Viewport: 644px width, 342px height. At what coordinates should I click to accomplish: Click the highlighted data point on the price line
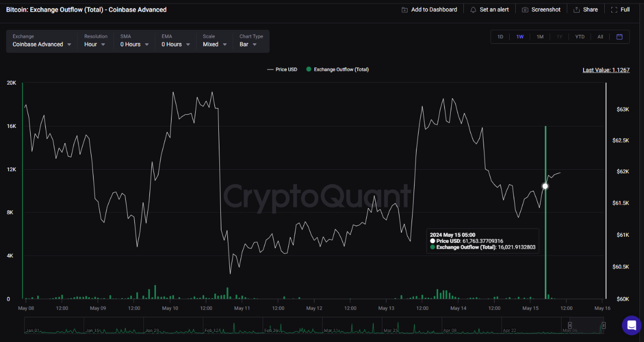coord(545,186)
